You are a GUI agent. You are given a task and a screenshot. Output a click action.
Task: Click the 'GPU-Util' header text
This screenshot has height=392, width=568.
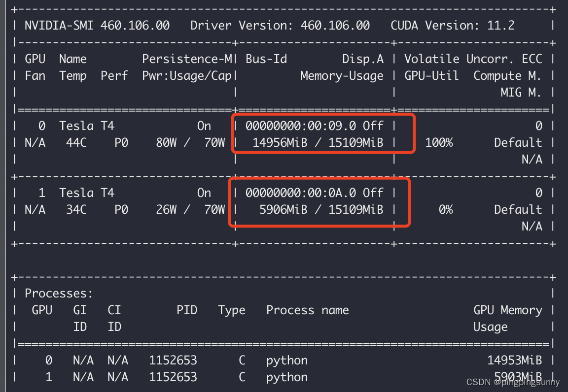coord(431,75)
